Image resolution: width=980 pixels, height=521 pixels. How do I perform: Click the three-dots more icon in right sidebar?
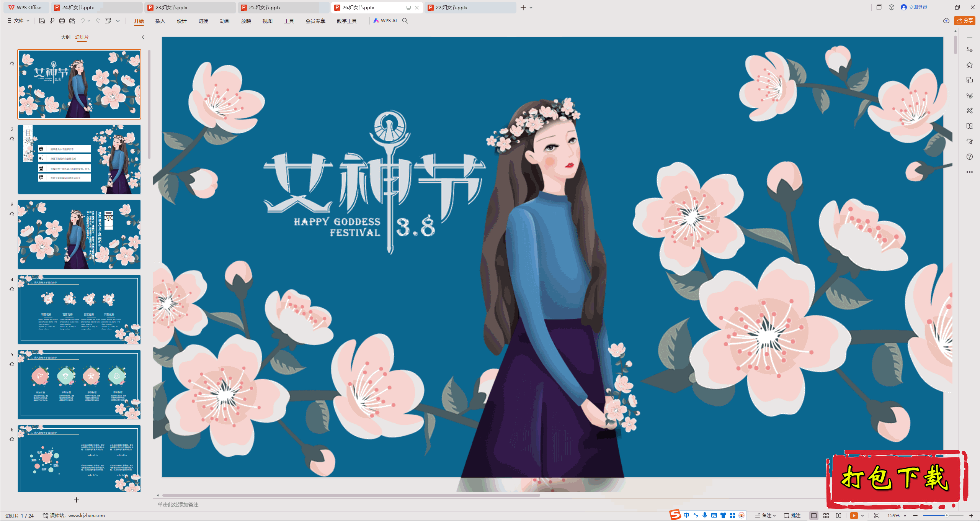(970, 172)
